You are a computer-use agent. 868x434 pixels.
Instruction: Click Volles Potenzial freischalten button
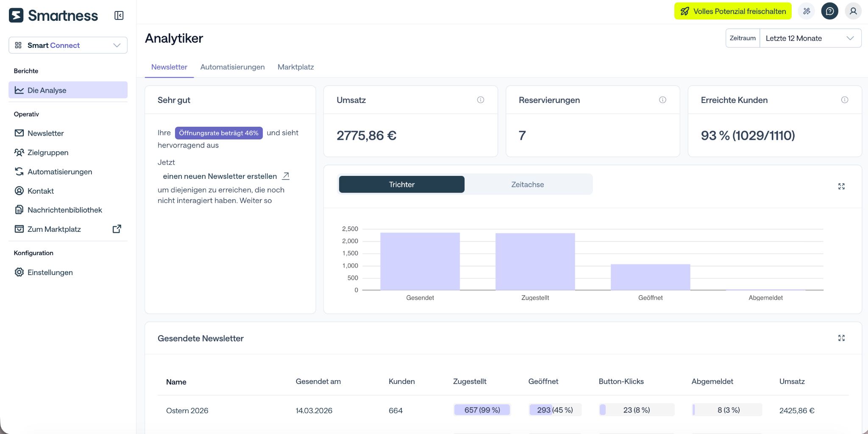coord(733,11)
